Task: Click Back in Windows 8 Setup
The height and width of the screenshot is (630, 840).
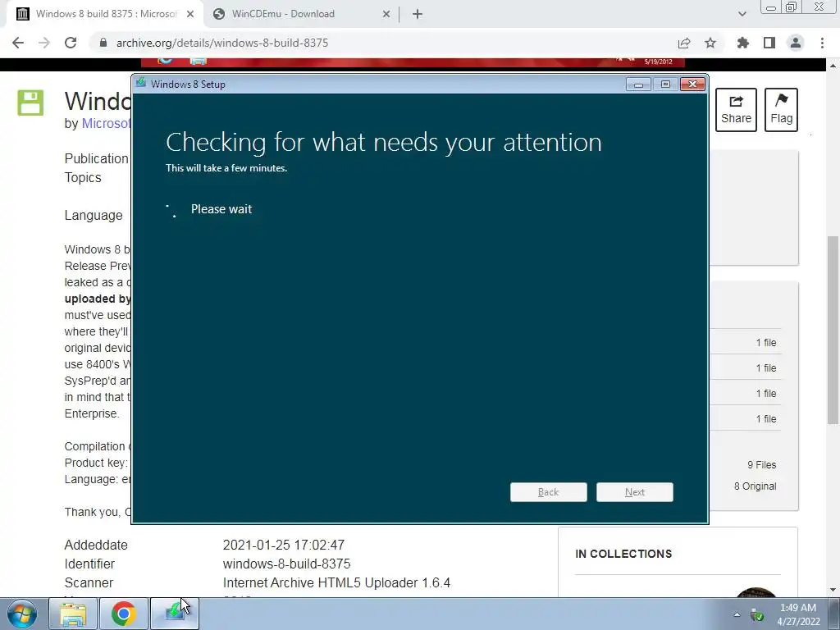Action: pos(549,492)
